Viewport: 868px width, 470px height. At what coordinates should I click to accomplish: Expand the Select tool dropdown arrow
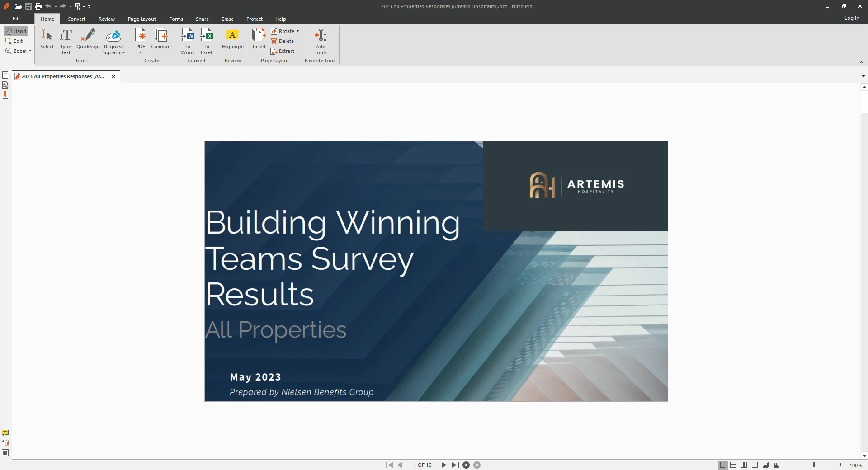click(x=47, y=52)
